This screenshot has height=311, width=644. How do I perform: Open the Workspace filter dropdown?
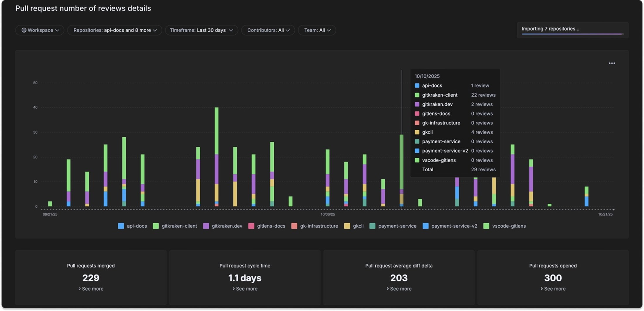tap(40, 30)
